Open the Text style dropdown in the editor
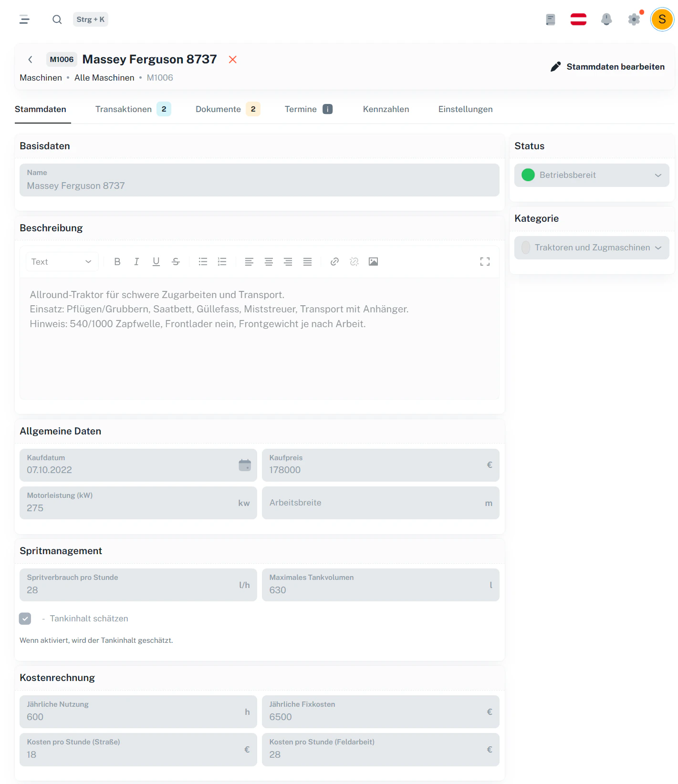678x784 pixels. pyautogui.click(x=62, y=261)
